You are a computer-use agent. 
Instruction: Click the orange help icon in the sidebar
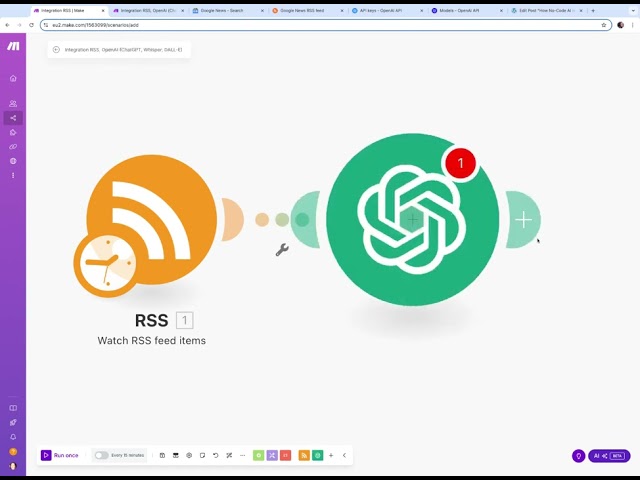tap(13, 451)
